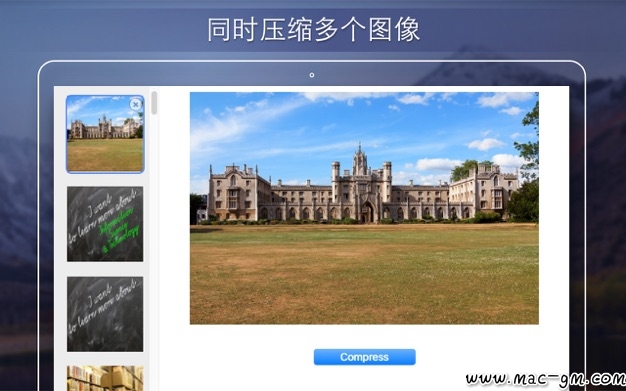Remove the castle thumbnail with its X icon

coord(135,105)
